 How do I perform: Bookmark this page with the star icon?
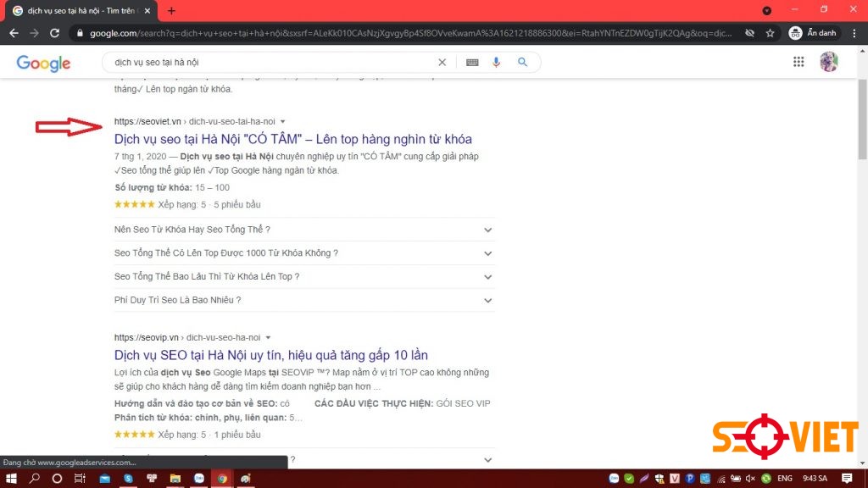[769, 32]
